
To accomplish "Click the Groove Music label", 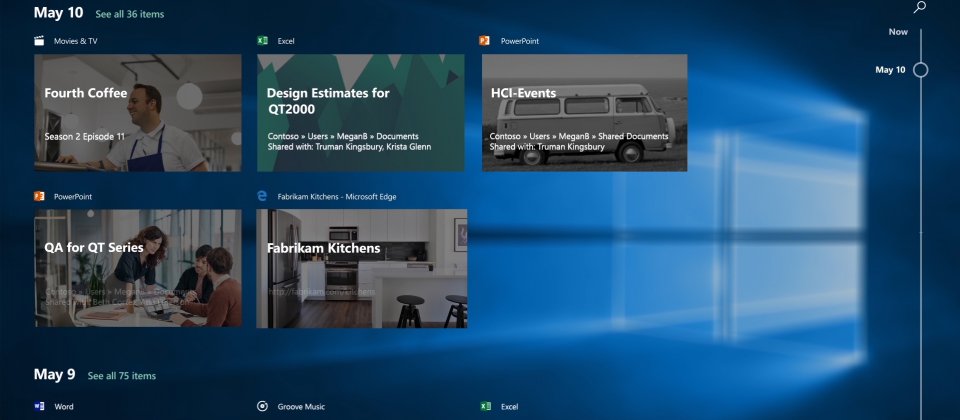I will click(301, 407).
